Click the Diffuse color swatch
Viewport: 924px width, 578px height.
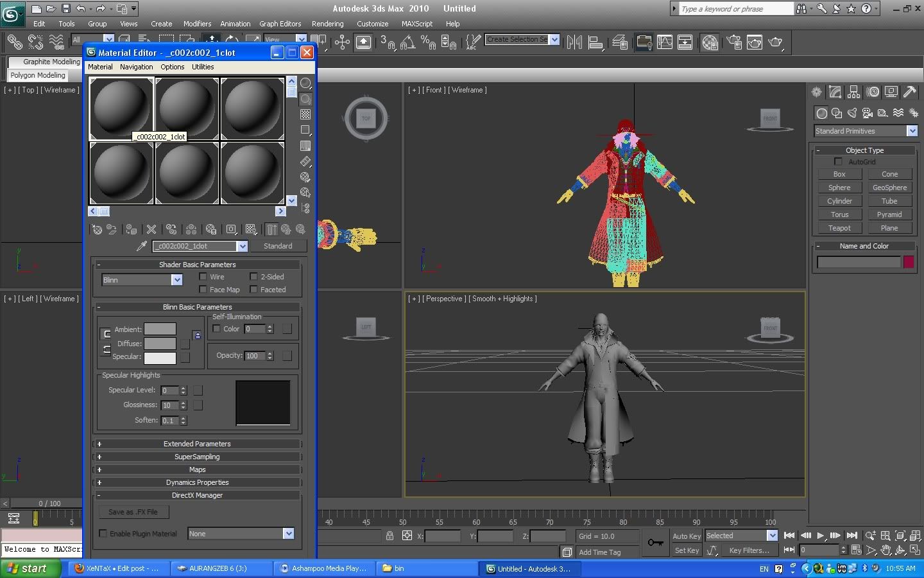click(160, 344)
